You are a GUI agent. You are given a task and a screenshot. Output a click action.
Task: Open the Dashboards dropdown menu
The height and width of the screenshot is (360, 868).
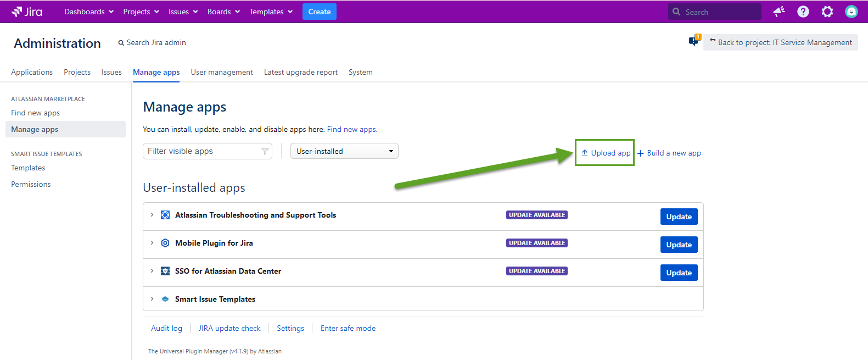click(x=88, y=12)
